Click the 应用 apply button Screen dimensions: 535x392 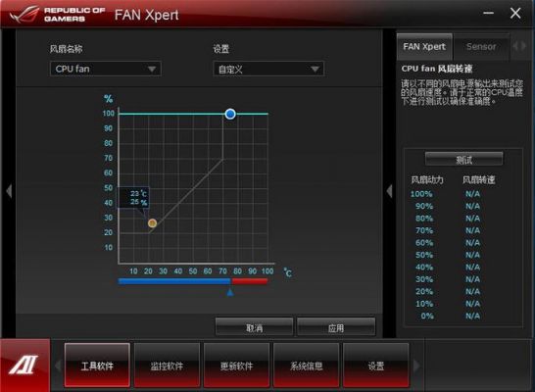click(336, 328)
